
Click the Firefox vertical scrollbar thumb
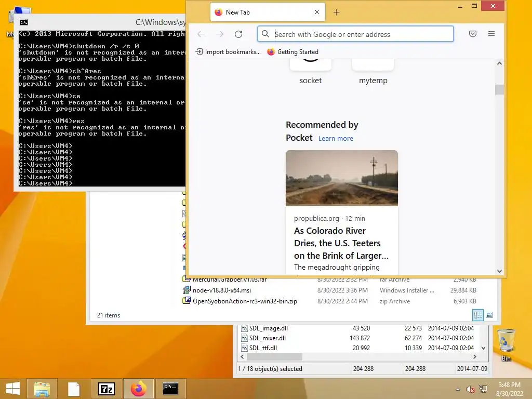pyautogui.click(x=499, y=89)
